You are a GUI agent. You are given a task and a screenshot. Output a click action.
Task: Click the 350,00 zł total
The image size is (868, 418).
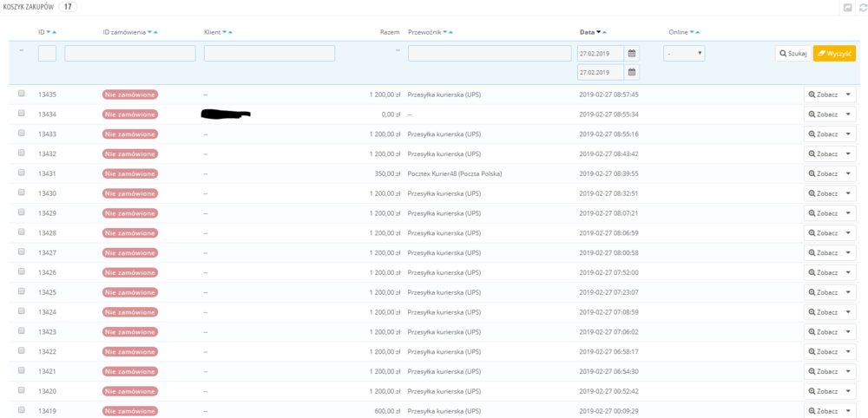tap(387, 173)
